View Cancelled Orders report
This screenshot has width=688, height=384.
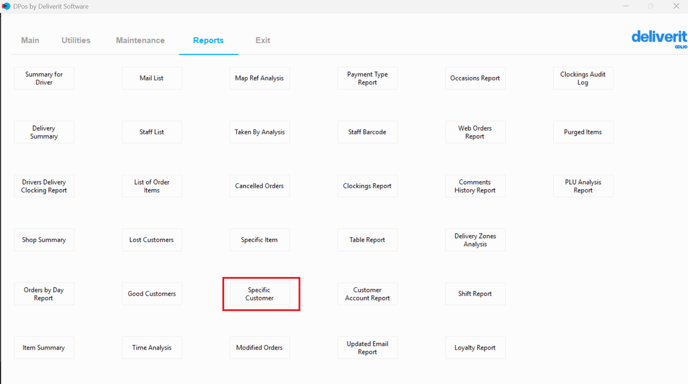click(x=259, y=186)
